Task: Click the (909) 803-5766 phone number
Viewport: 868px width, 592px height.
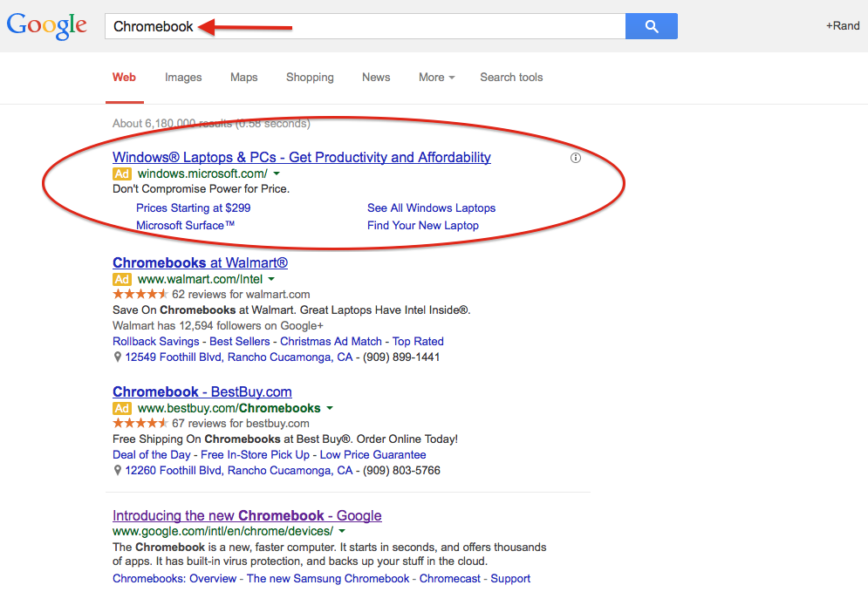Action: pos(402,471)
